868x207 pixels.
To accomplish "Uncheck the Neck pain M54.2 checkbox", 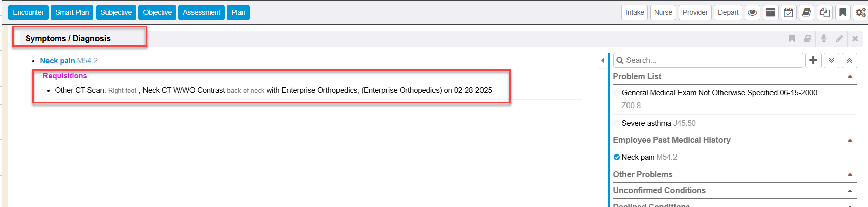I will click(x=616, y=157).
